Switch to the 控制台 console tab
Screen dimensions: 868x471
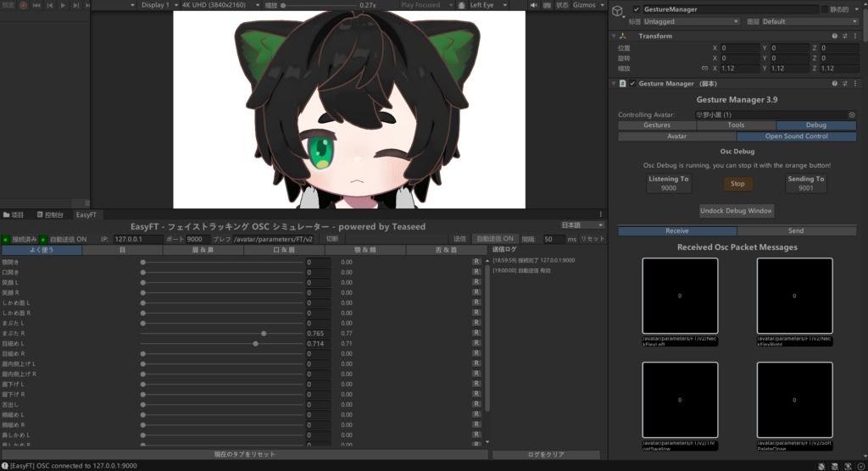click(50, 214)
